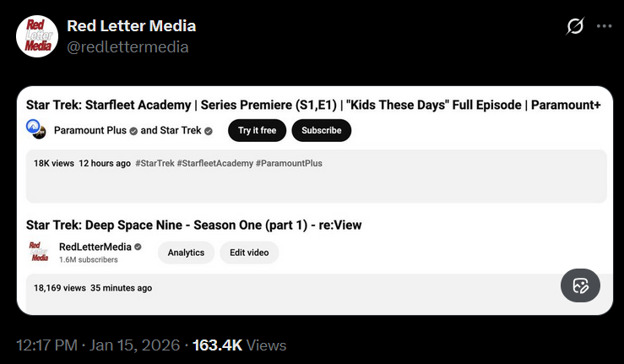Screen dimensions: 624x364
Task: Click the Grok slashed-circle icon
Action: pos(575,26)
